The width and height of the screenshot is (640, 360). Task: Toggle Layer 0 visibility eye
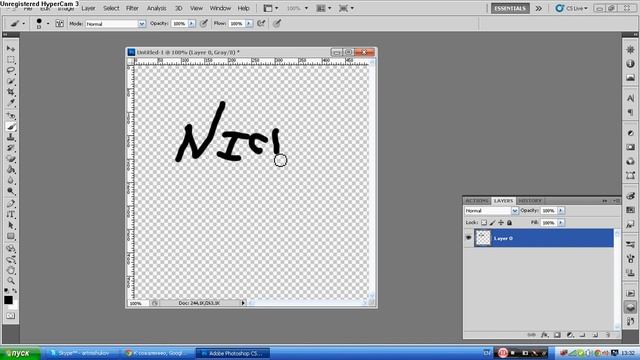(469, 238)
